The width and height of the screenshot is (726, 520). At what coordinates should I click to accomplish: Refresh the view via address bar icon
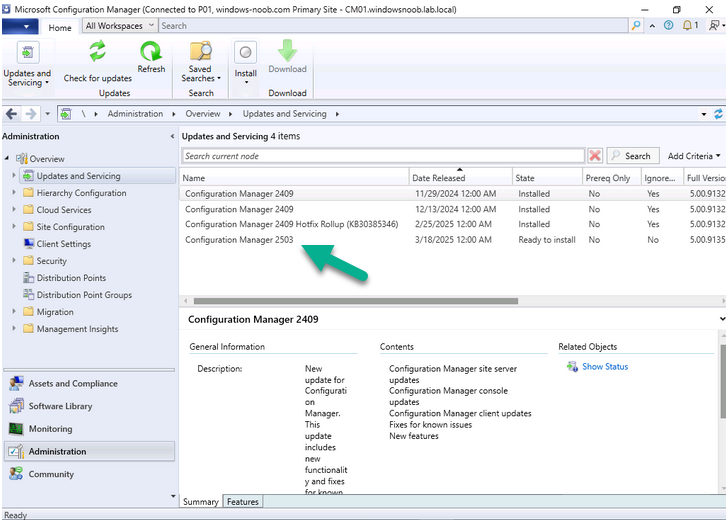tap(718, 113)
